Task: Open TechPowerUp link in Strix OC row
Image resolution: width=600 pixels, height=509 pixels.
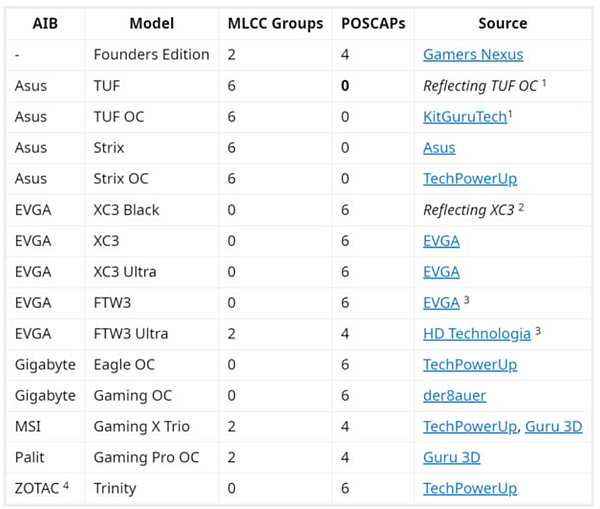Action: (x=469, y=179)
